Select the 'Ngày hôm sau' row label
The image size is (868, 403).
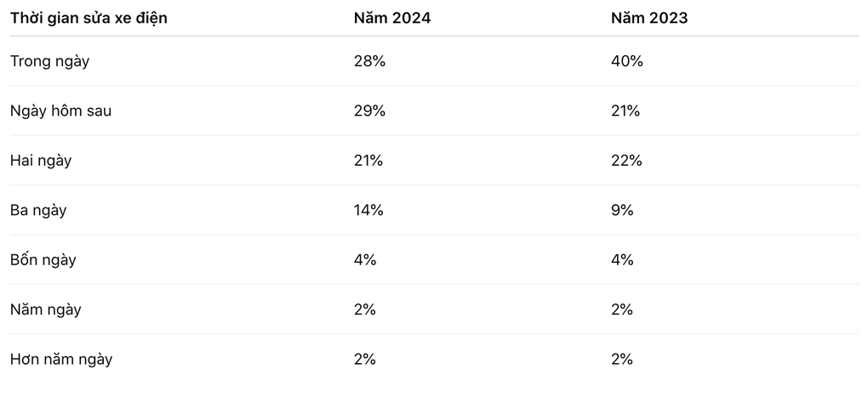pos(60,111)
